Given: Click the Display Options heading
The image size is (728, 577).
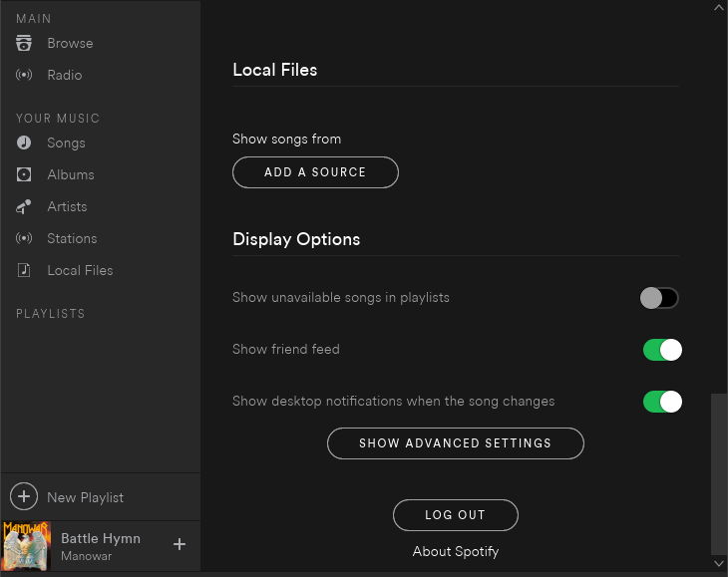Looking at the screenshot, I should (296, 239).
